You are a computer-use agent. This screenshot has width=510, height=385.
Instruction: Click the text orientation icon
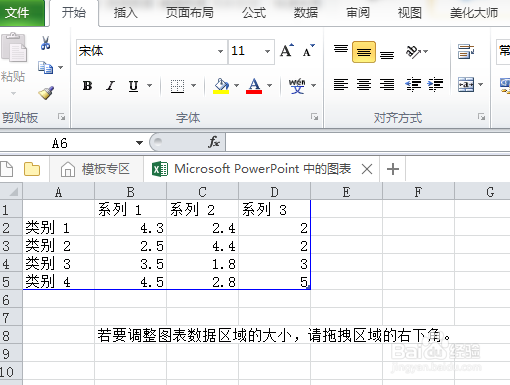413,52
